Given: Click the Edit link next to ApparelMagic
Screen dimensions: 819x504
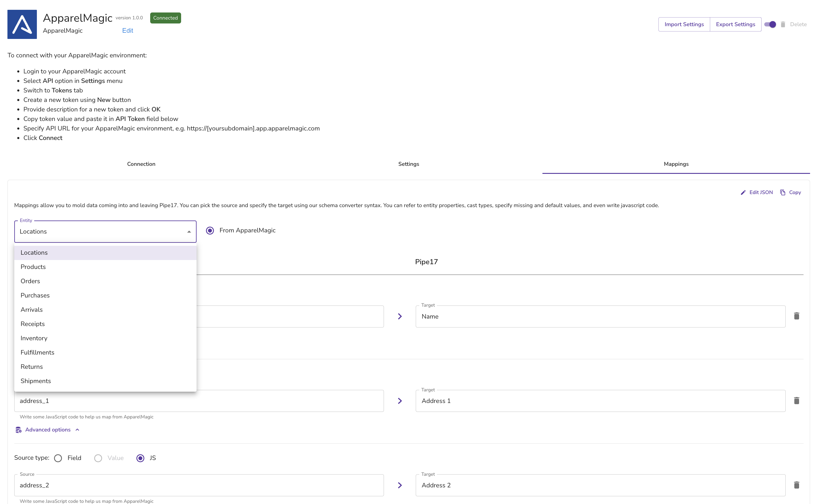Looking at the screenshot, I should [x=127, y=30].
